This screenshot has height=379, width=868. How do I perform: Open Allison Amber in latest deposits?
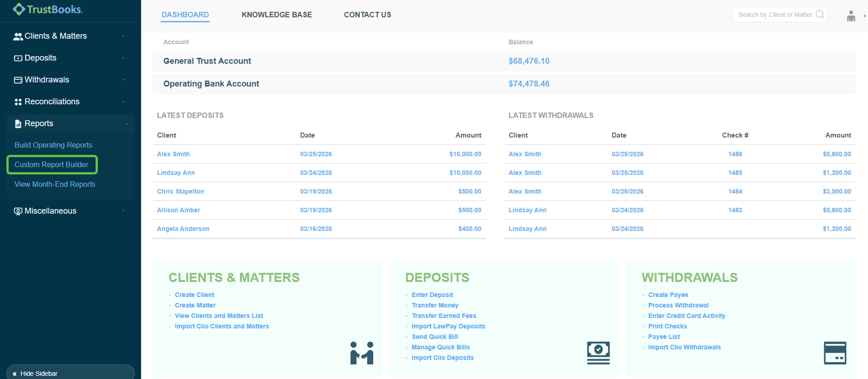tap(178, 210)
